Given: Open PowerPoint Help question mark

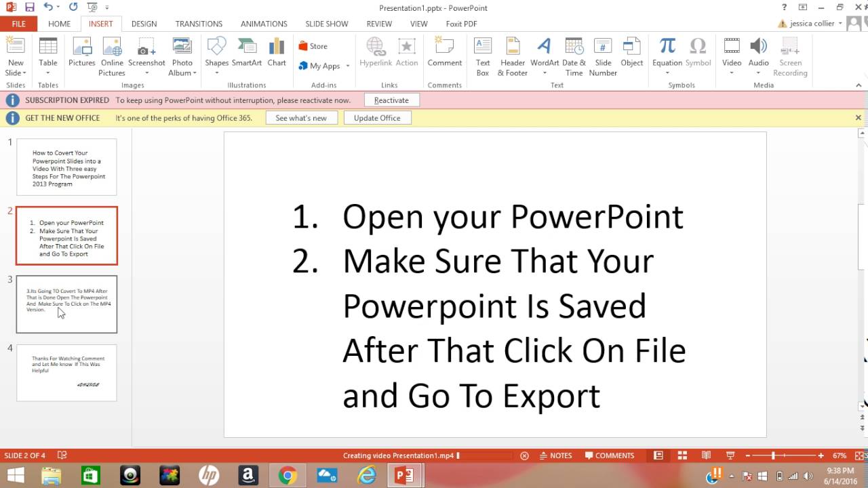Looking at the screenshot, I should pos(784,7).
